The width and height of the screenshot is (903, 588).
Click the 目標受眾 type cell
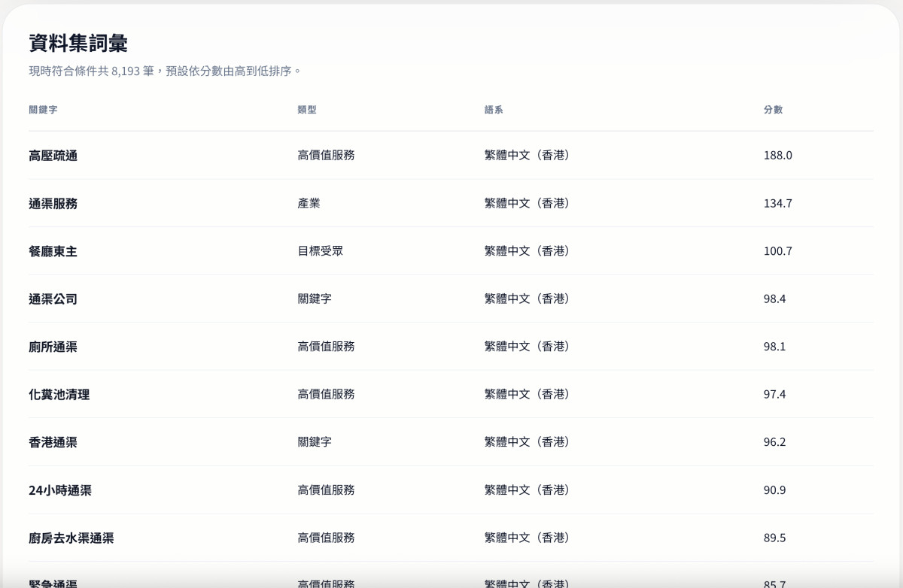point(321,251)
